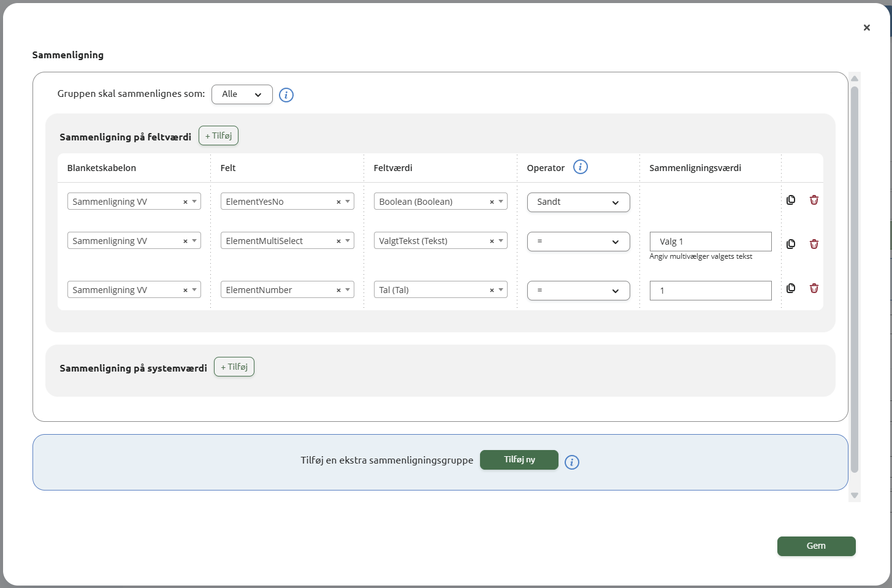Clear Blanketskabelon selection in ElementNumber row
The image size is (892, 588).
pyautogui.click(x=185, y=290)
